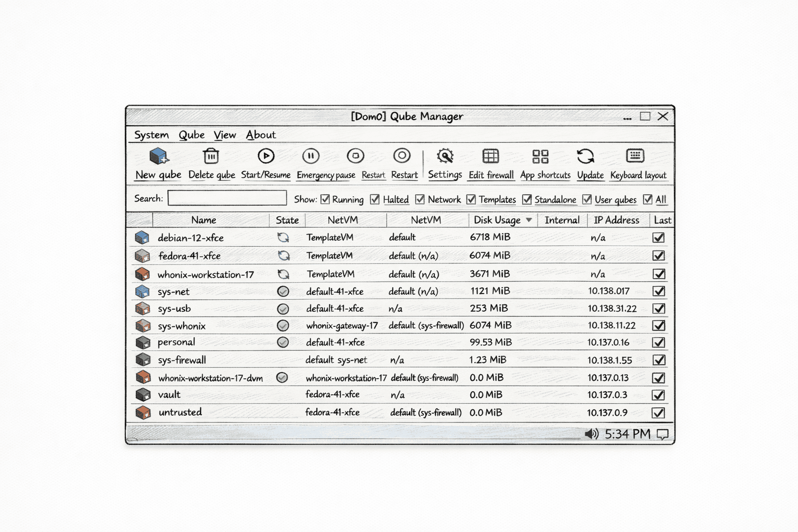
Task: Open the Keyboard layout icon
Action: 635,155
